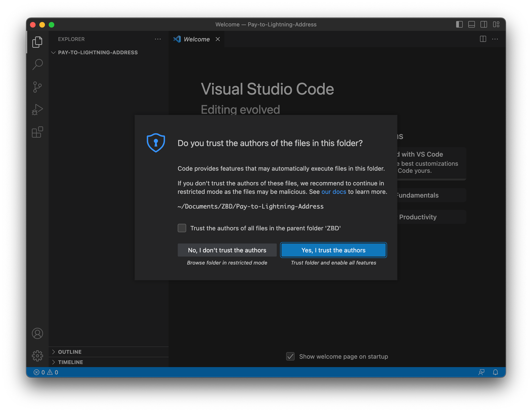Split the editor right

coord(483,39)
